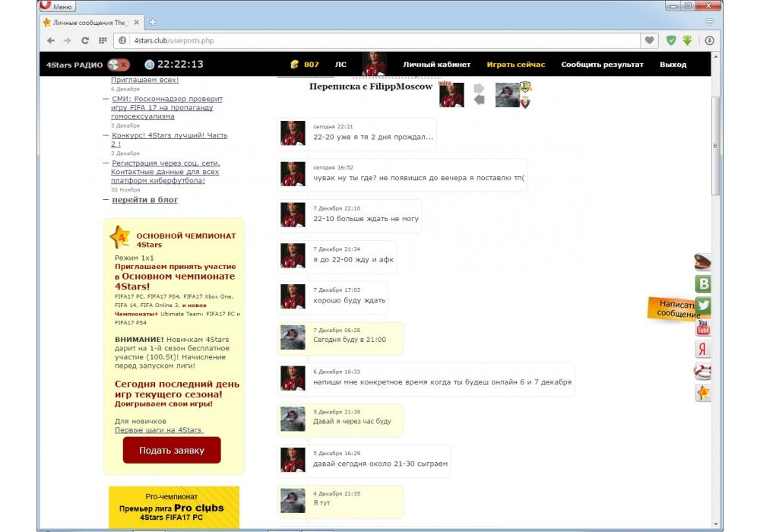Image resolution: width=760 pixels, height=532 pixels.
Task: Click avatar on message Сегодня буду в 21:00
Action: [293, 337]
